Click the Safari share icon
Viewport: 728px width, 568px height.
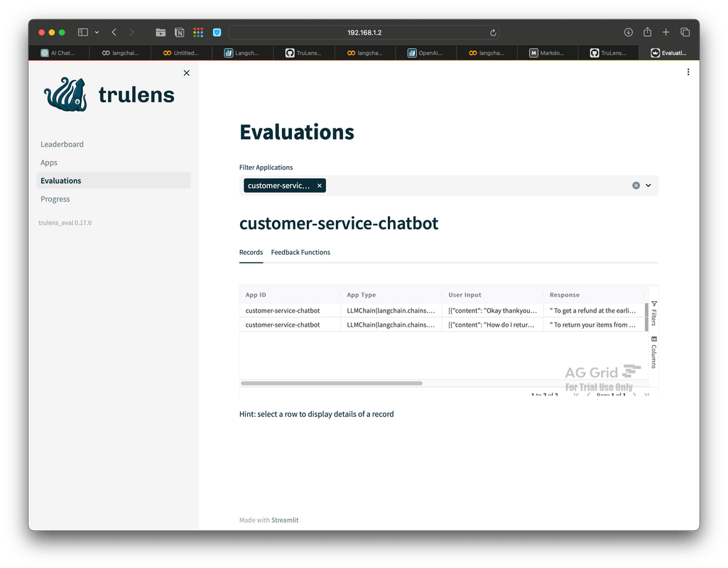point(647,32)
